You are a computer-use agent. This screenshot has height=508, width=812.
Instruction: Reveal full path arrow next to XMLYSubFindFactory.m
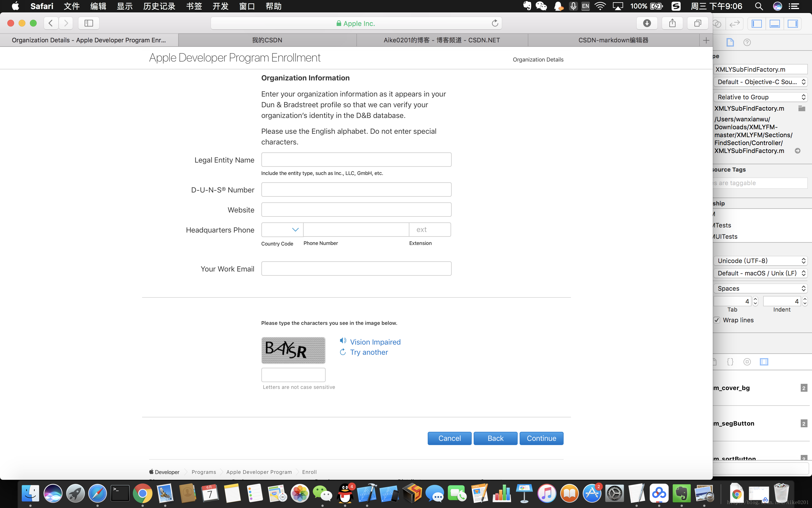pos(798,151)
